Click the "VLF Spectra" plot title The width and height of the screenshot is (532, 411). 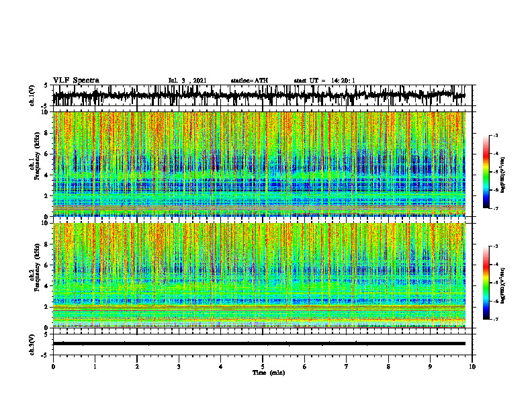tap(76, 81)
